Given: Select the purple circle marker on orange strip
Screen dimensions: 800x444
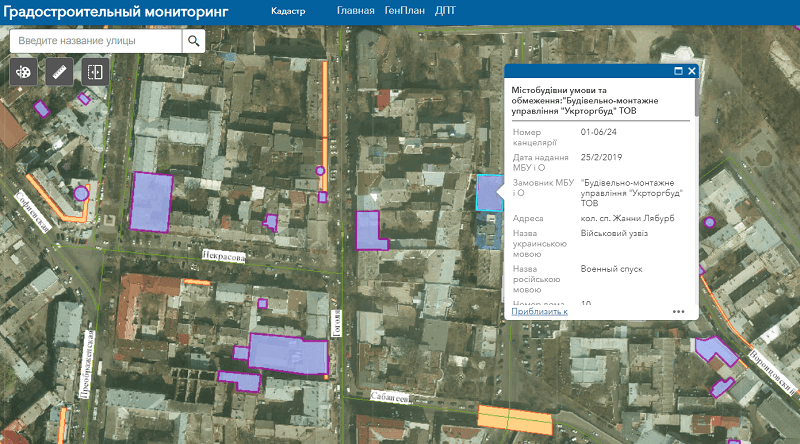Looking at the screenshot, I should 320,171.
